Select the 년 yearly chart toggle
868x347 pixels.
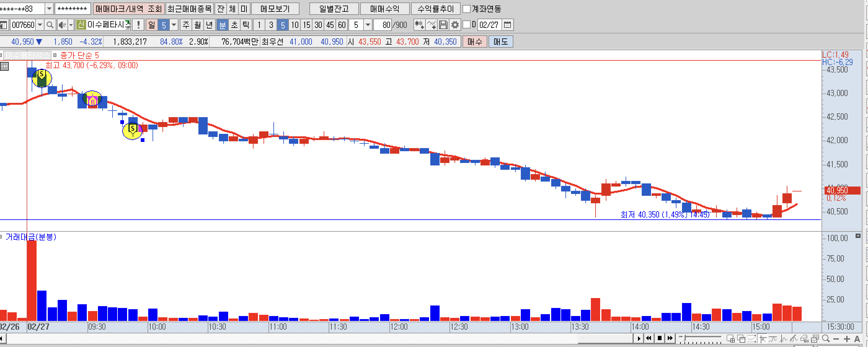209,25
